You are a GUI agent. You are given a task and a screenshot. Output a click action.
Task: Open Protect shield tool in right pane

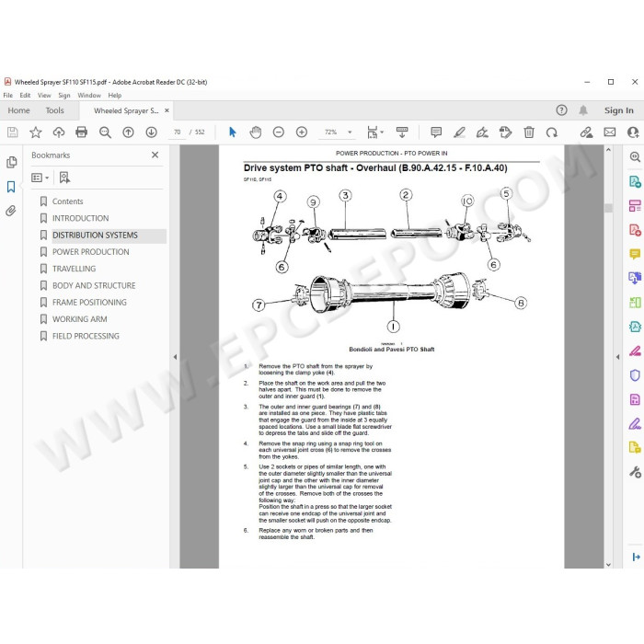click(635, 375)
